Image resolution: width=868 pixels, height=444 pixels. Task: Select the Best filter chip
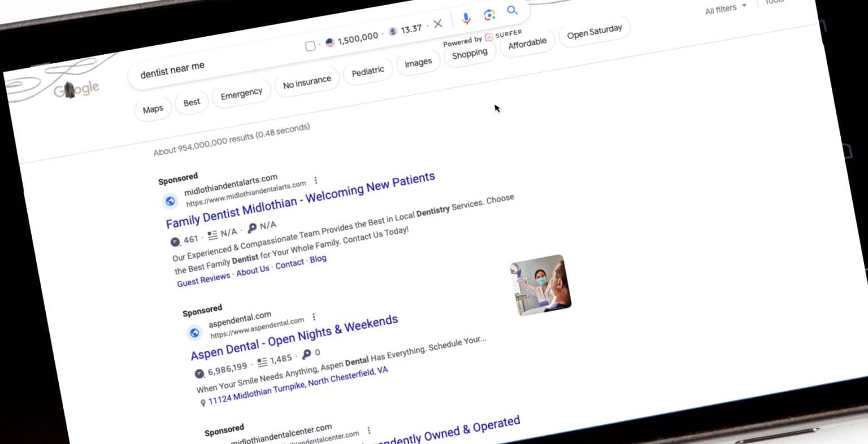click(192, 102)
